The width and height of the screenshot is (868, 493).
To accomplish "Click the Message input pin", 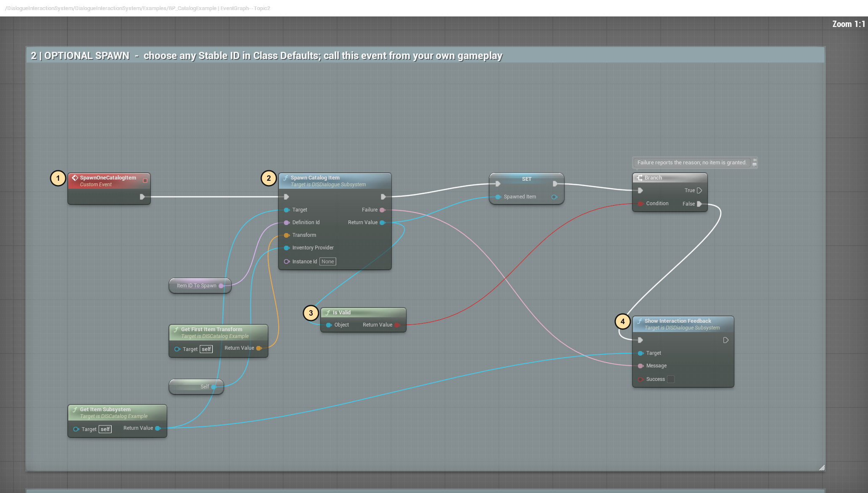I will pyautogui.click(x=640, y=366).
